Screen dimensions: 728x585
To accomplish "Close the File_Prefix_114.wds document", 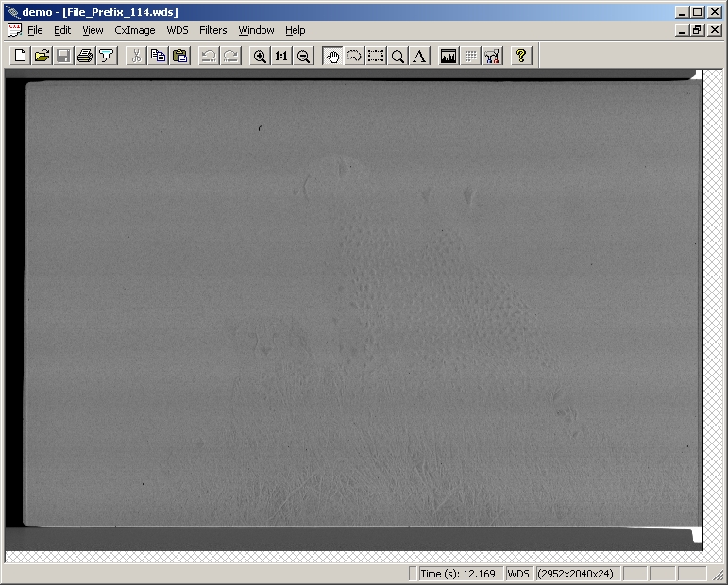I will tap(715, 30).
